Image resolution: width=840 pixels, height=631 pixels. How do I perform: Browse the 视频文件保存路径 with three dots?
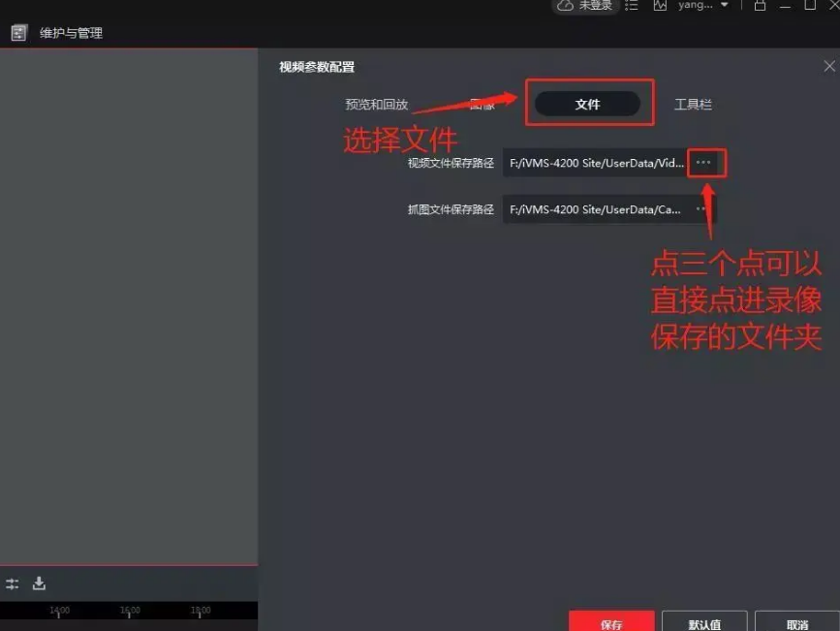pyautogui.click(x=704, y=163)
